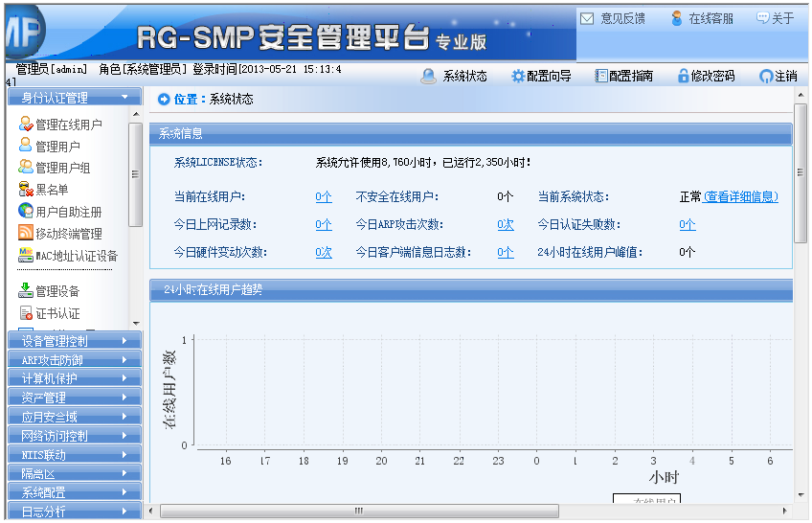Open 管理在线用户 in sidebar
The height and width of the screenshot is (523, 812).
point(68,125)
